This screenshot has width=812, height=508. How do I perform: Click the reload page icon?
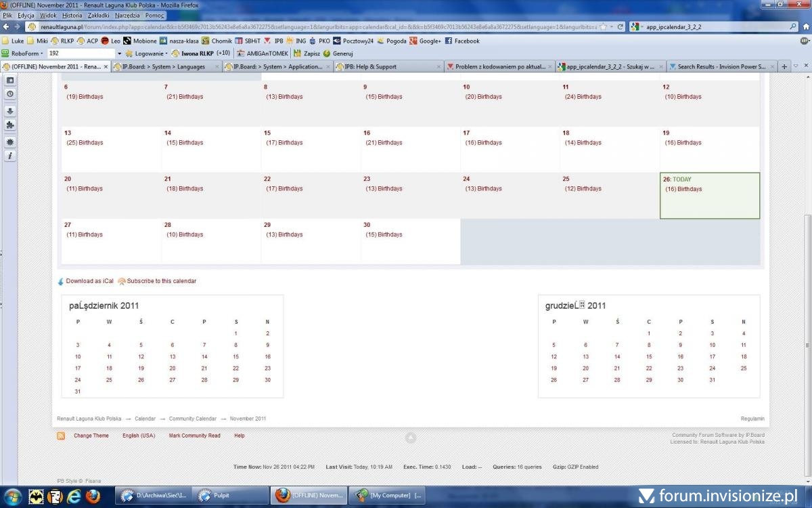point(621,27)
